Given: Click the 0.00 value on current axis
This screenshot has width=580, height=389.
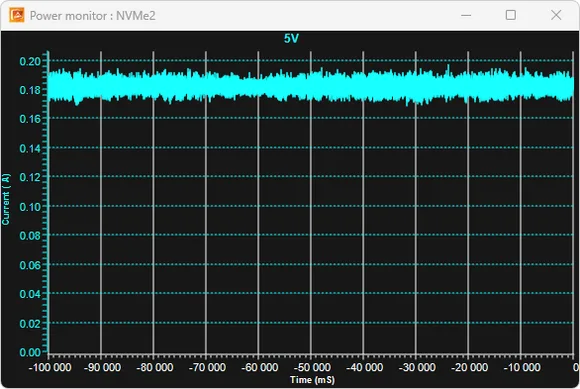Looking at the screenshot, I should pyautogui.click(x=30, y=352).
